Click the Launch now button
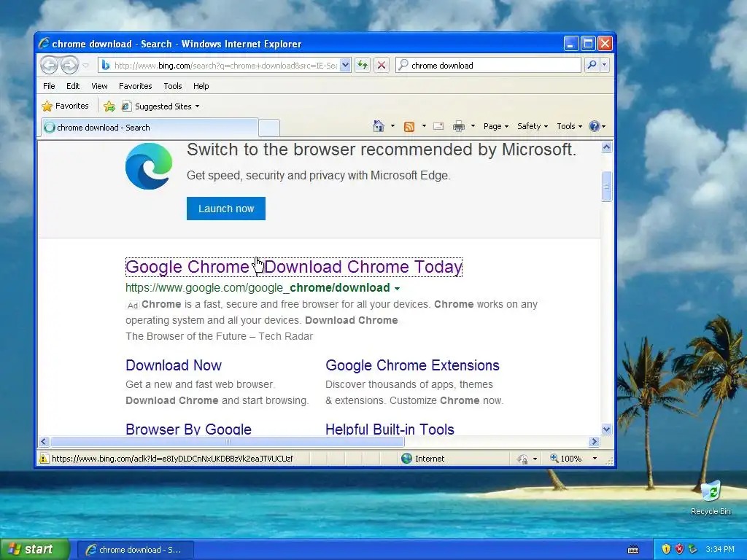747x560 pixels. pos(226,209)
